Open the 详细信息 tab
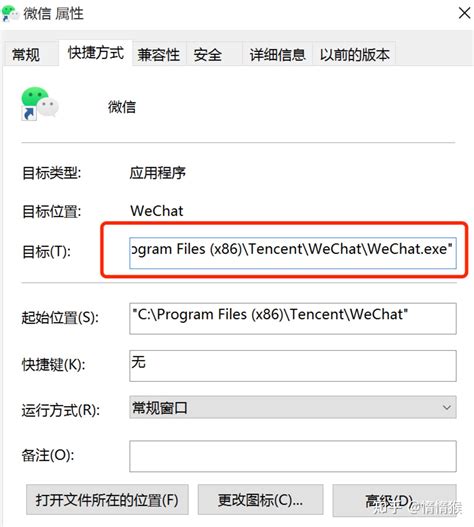The height and width of the screenshot is (527, 474). click(x=277, y=54)
